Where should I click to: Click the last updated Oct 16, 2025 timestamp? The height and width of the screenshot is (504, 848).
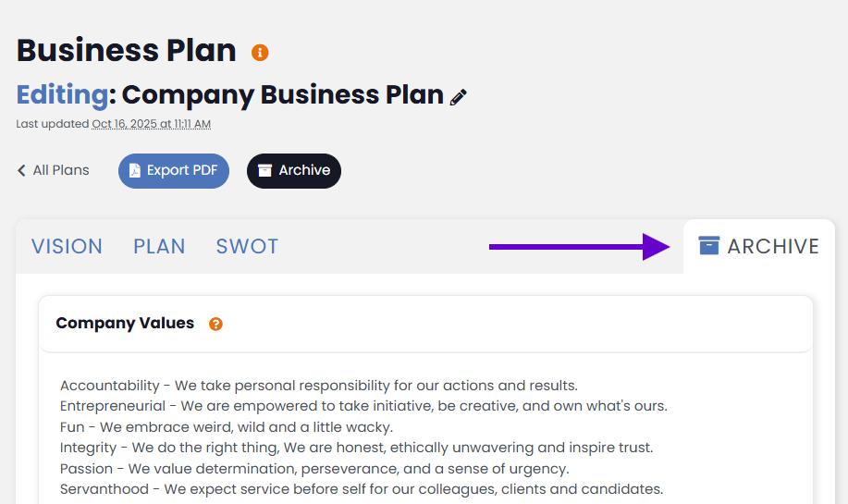151,124
